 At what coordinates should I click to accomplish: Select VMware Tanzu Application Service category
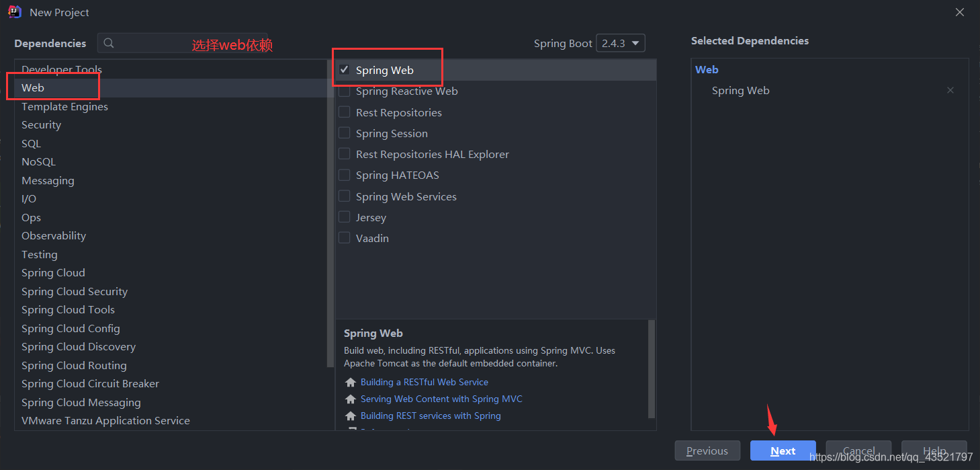171,421
